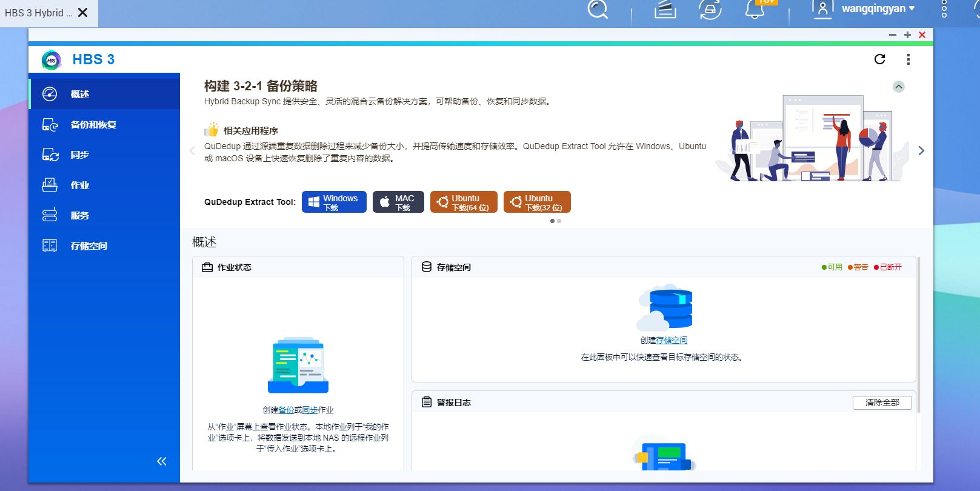Click the 警报日志 clipboard icon
Image resolution: width=980 pixels, height=491 pixels.
427,402
